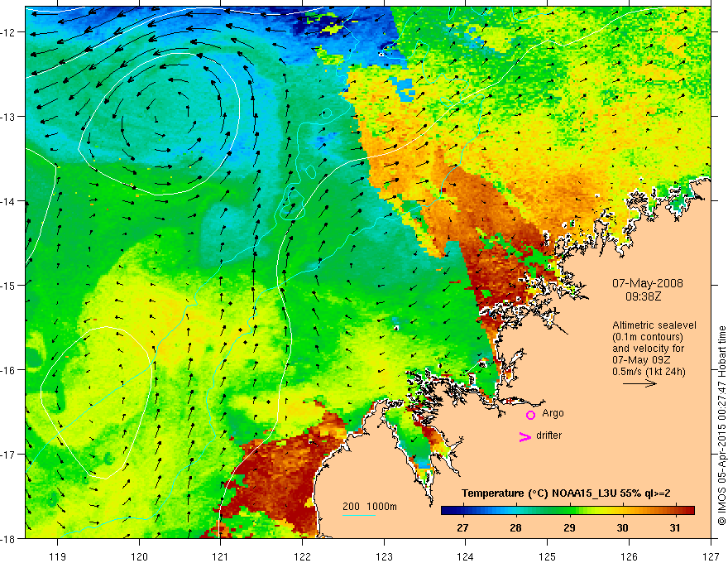
Task: Click the magenta drifter arrow legend icon
Action: (524, 436)
